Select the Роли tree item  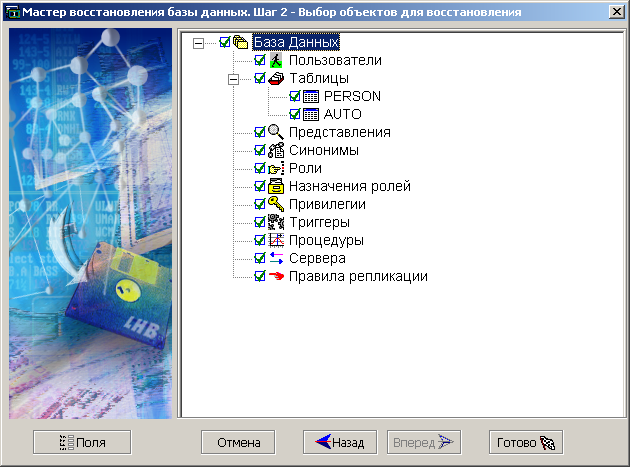(x=305, y=168)
